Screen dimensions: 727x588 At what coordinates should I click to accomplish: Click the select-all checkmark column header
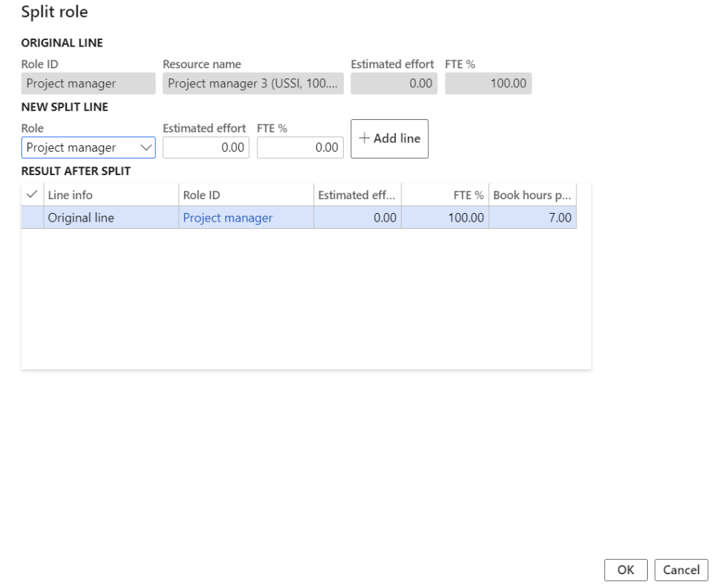(x=32, y=195)
